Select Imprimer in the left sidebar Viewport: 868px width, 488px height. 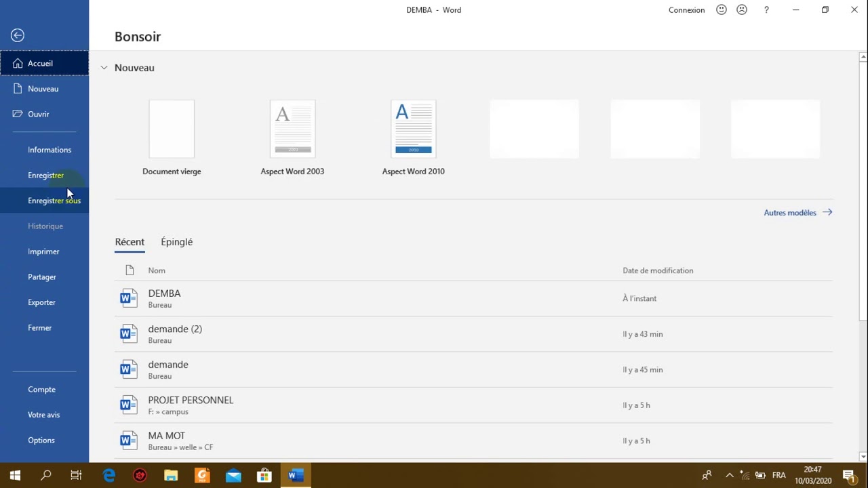[43, 251]
